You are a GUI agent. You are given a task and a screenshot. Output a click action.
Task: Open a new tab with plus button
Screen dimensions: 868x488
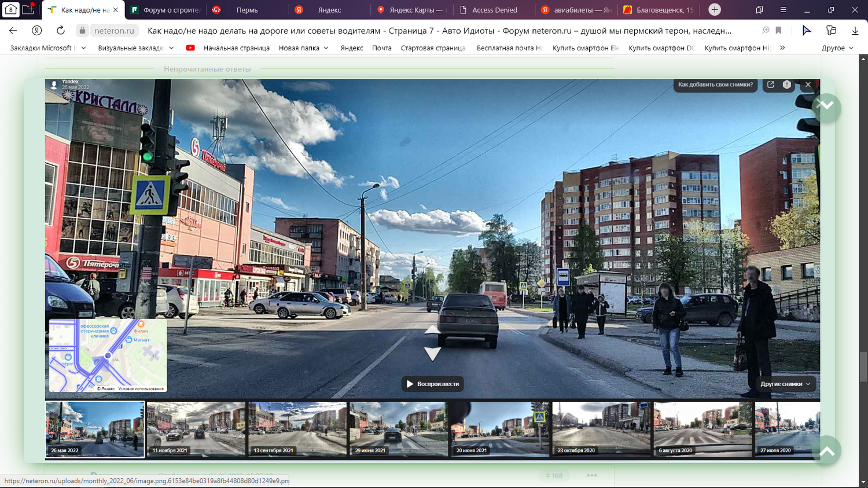coord(715,10)
